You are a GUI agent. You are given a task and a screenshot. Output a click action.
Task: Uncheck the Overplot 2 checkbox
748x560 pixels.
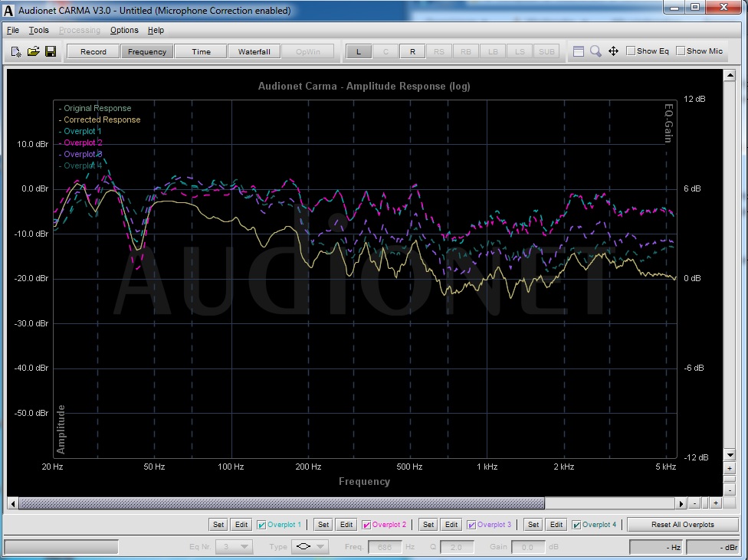tap(366, 525)
